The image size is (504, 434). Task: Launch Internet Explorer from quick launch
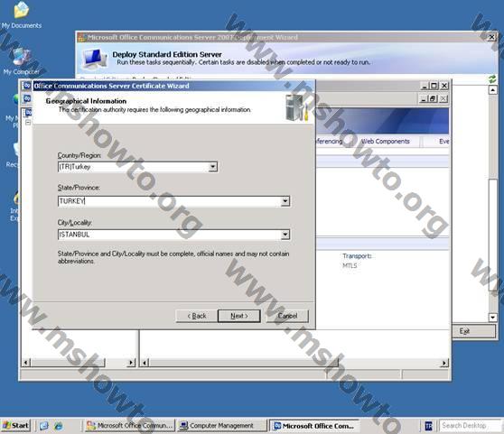tap(59, 426)
